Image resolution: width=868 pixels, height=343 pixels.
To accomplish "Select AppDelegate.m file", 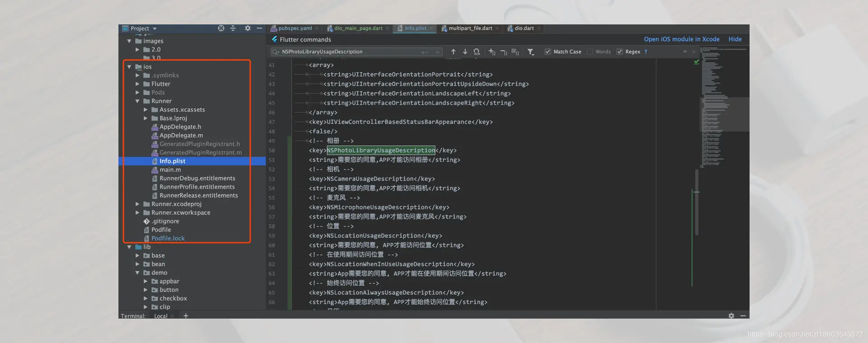I will (x=181, y=136).
